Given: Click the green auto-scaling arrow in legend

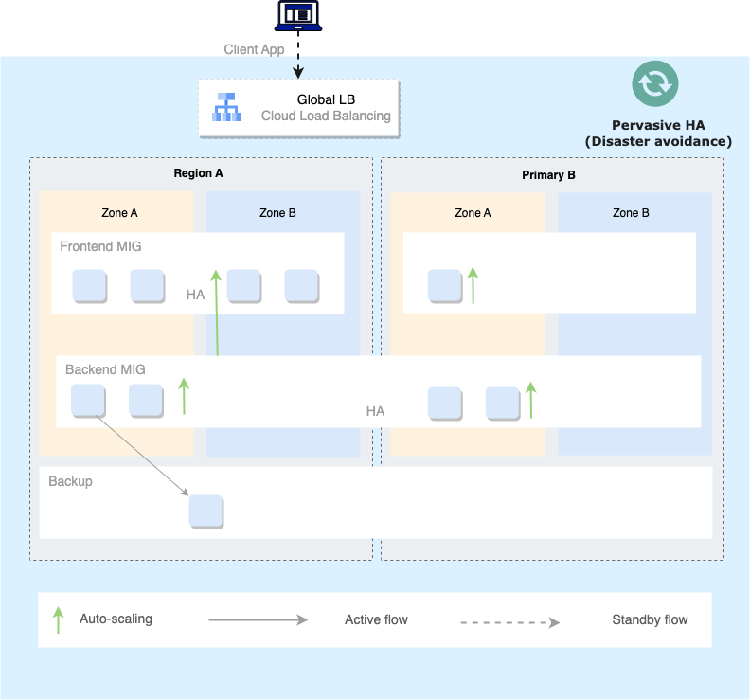Looking at the screenshot, I should [58, 619].
